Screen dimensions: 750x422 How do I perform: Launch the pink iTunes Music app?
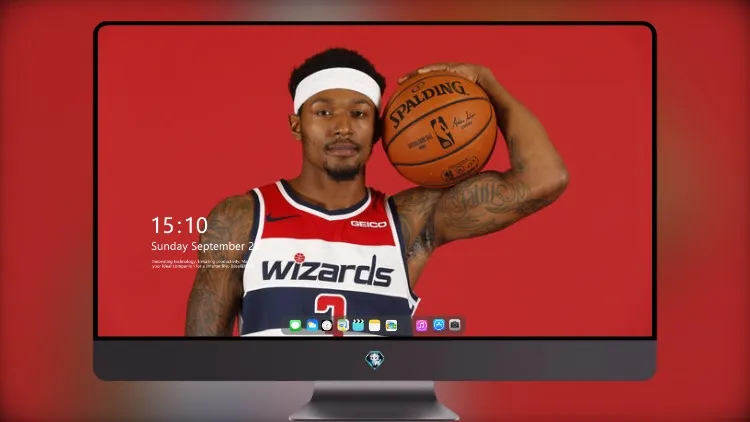click(x=421, y=325)
